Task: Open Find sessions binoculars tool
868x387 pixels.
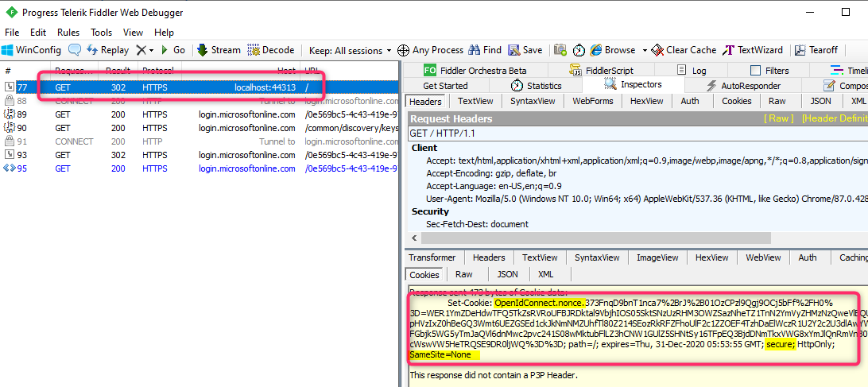Action: tap(485, 50)
